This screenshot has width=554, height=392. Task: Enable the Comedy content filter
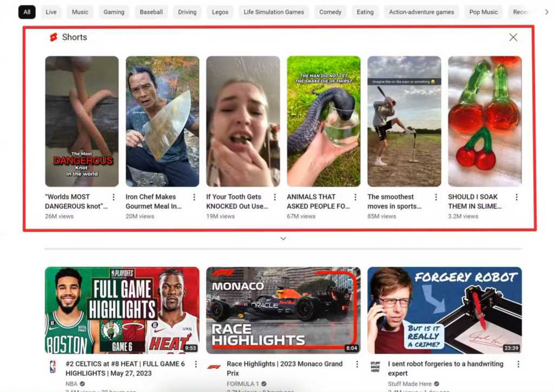coord(330,11)
